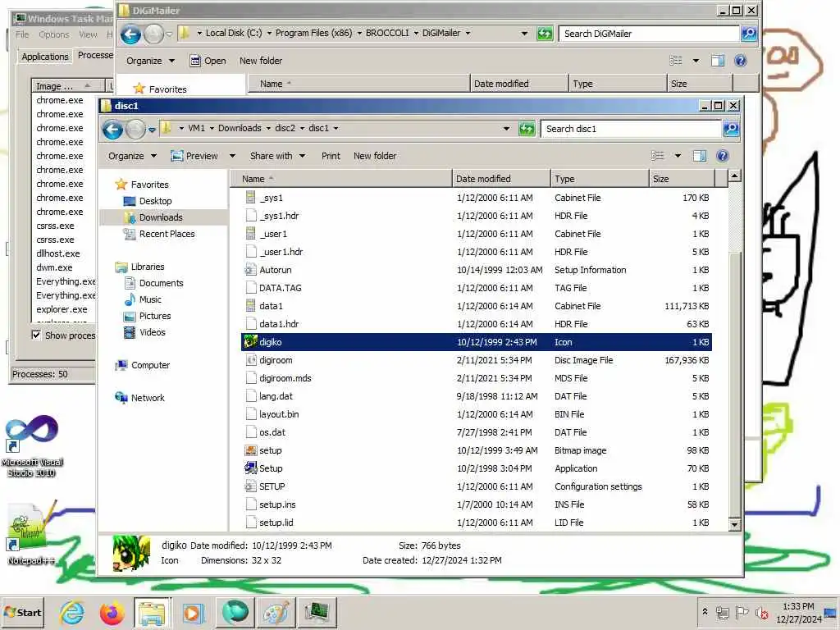The height and width of the screenshot is (630, 840).
Task: Open the View menu in Task Manager
Action: (x=88, y=34)
